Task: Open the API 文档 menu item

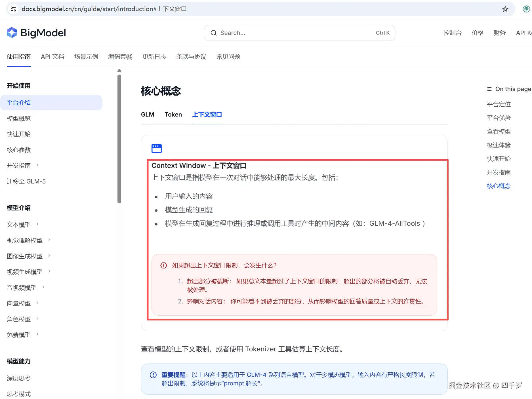Action: coord(52,56)
